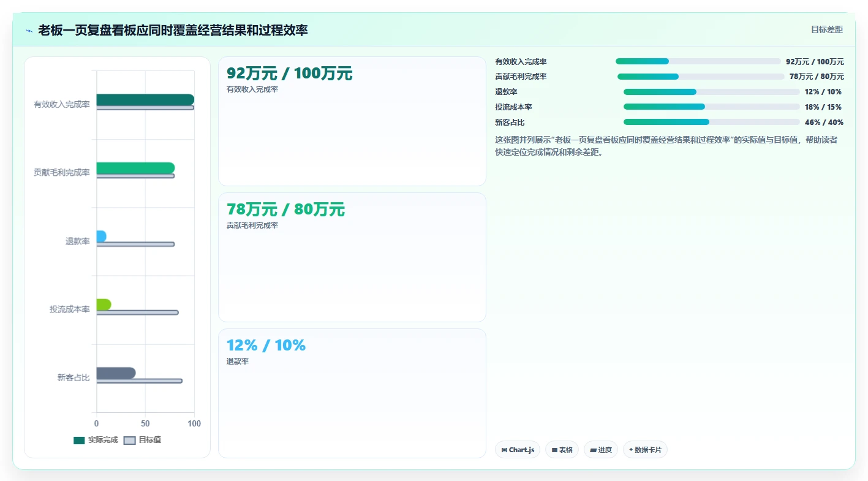Open the 92万元 / 100万元 data card
868x481 pixels.
[352, 121]
